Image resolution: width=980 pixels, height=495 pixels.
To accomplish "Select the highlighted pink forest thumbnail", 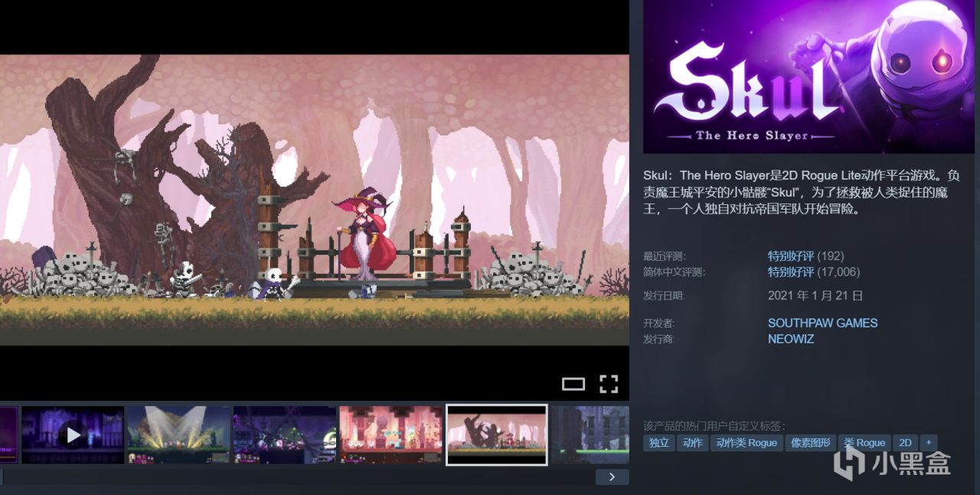I will click(x=497, y=435).
